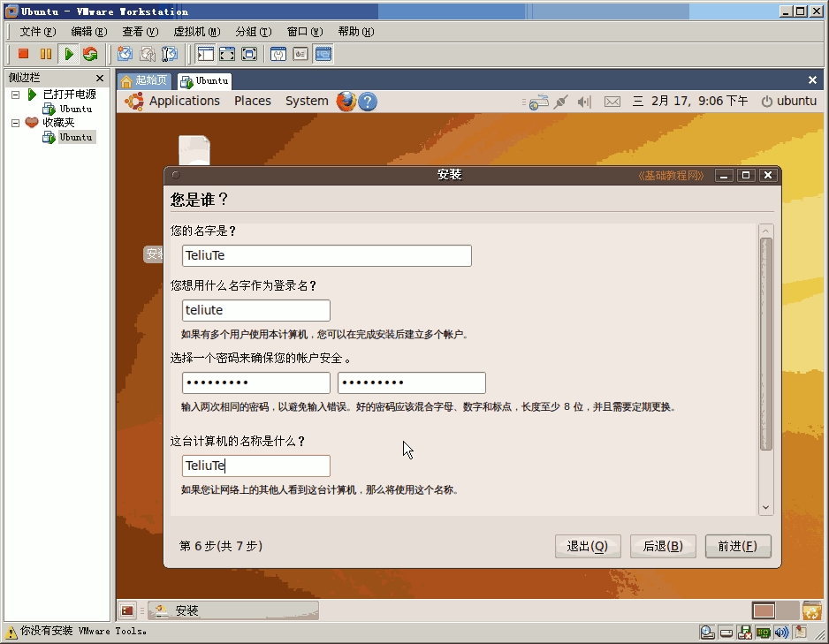Image resolution: width=829 pixels, height=644 pixels.
Task: Click the power plug indicator icon
Action: point(561,102)
